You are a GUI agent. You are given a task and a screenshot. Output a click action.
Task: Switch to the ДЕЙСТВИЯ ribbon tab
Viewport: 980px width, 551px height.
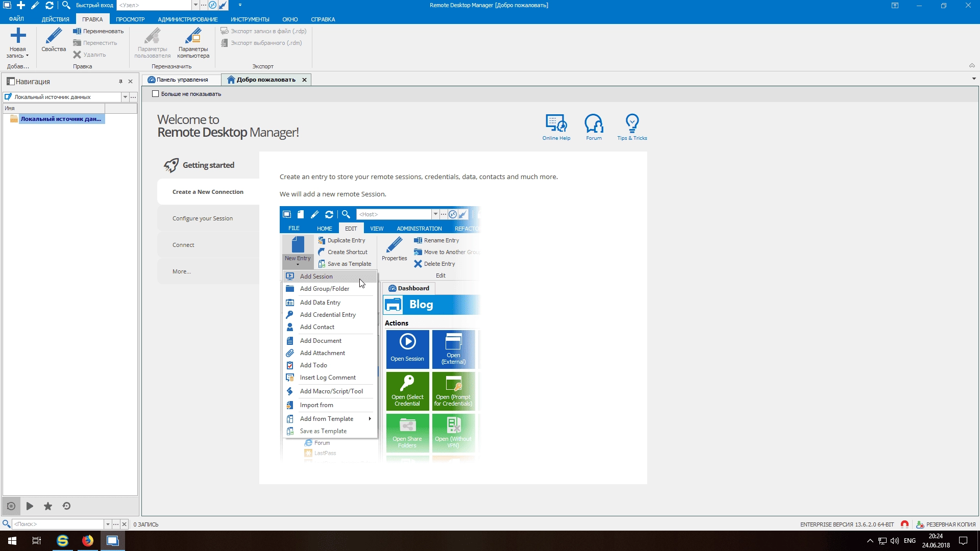click(55, 19)
